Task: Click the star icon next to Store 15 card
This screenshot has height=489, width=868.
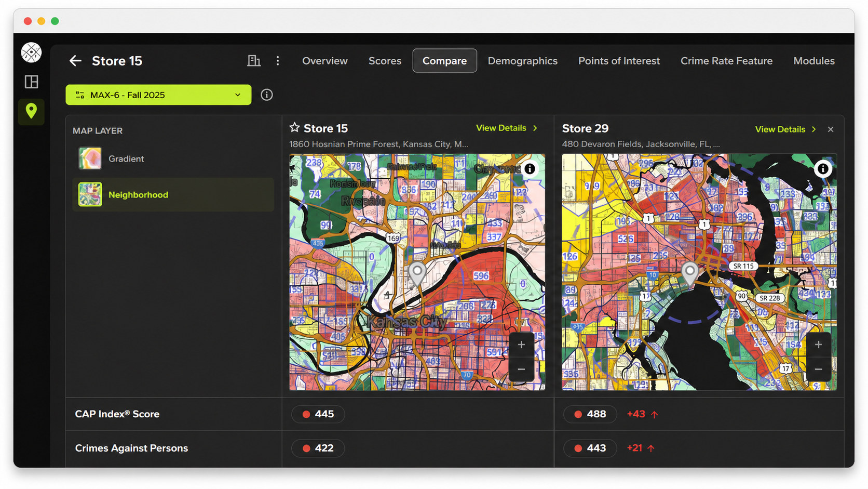Action: pos(295,127)
